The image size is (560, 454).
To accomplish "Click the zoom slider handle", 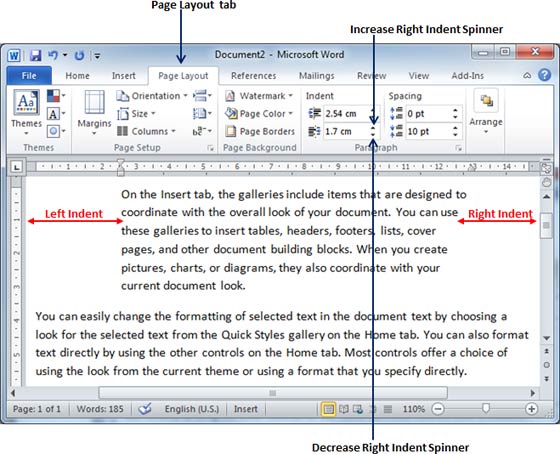I will point(485,408).
